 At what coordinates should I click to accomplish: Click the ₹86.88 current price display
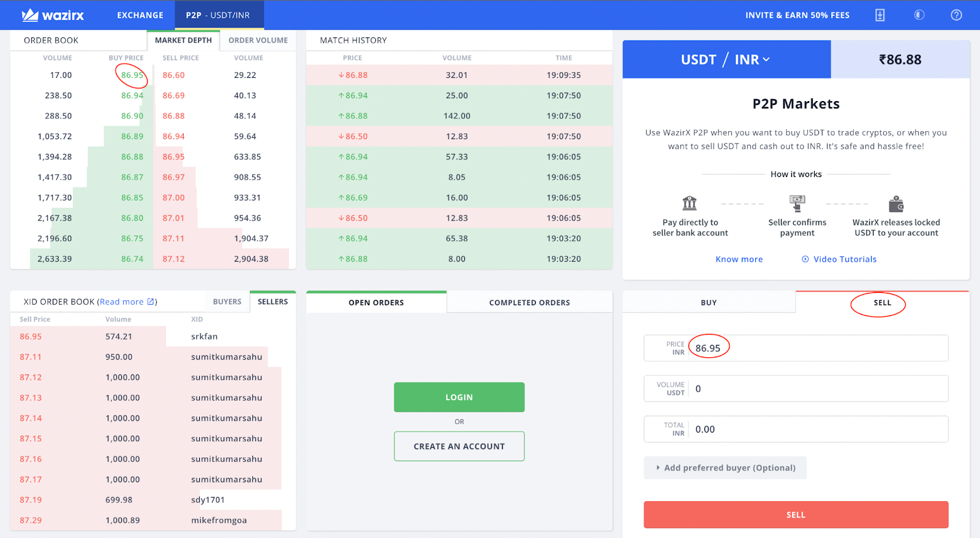900,59
